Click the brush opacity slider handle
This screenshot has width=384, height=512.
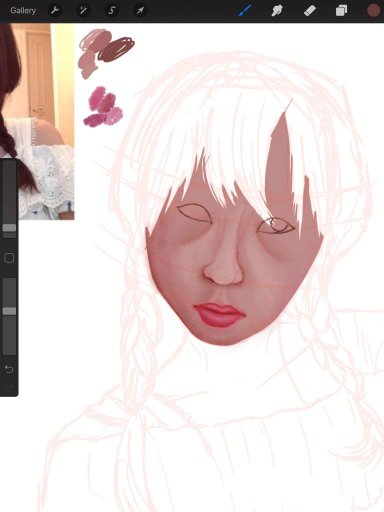pos(9,311)
